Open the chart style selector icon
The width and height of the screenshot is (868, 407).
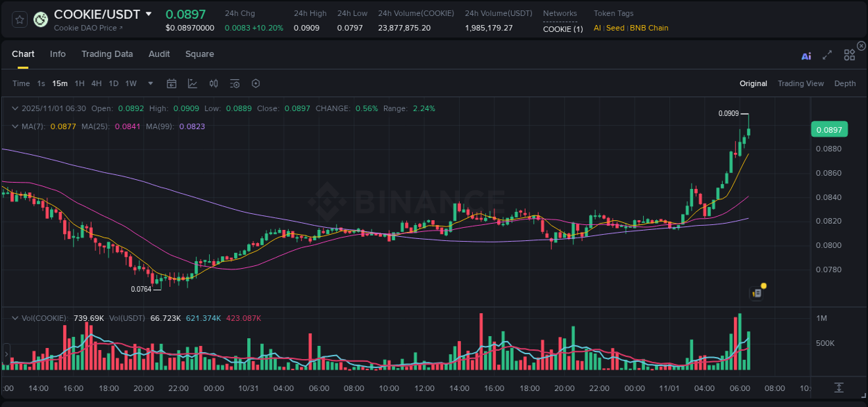point(192,83)
